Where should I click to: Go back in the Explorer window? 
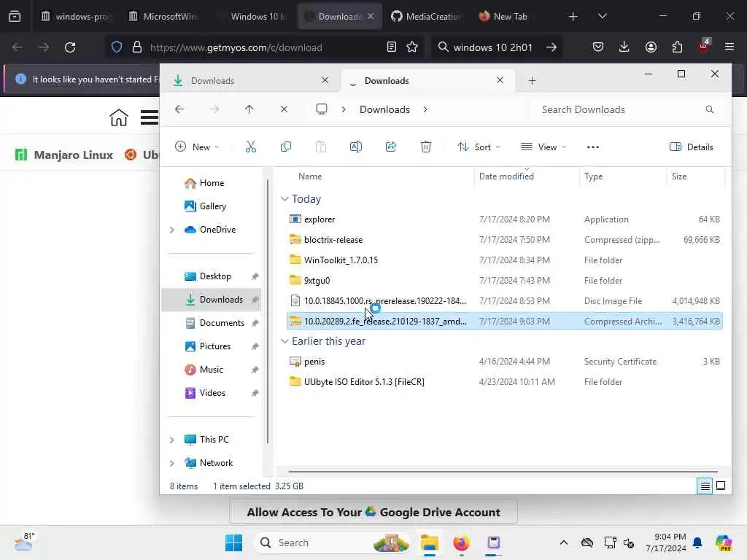(x=179, y=109)
